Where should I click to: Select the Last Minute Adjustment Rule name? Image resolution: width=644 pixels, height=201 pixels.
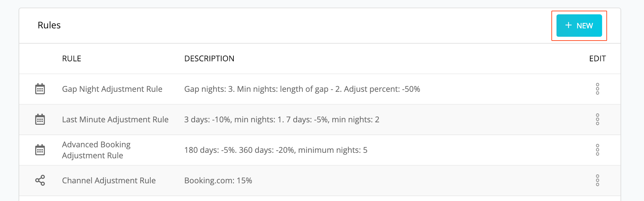(x=115, y=120)
